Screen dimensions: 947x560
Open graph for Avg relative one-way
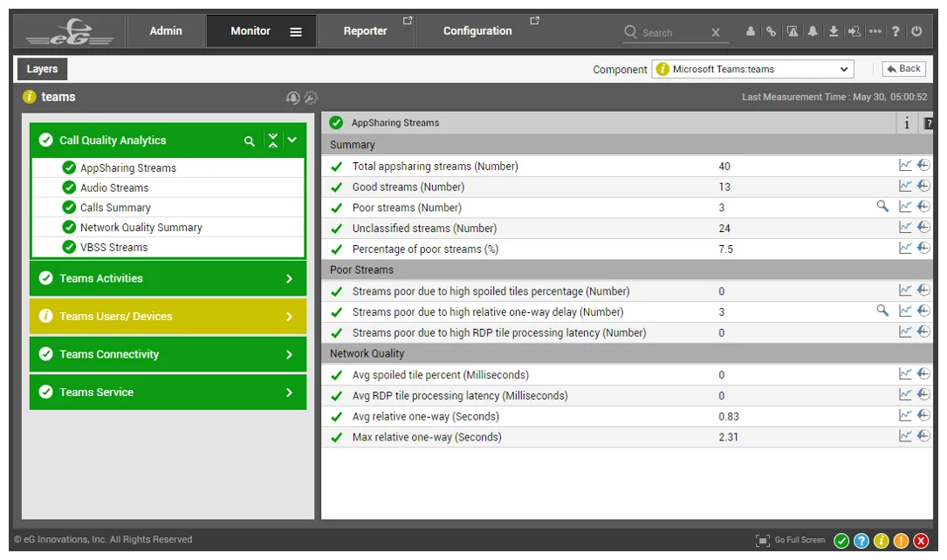pyautogui.click(x=905, y=415)
